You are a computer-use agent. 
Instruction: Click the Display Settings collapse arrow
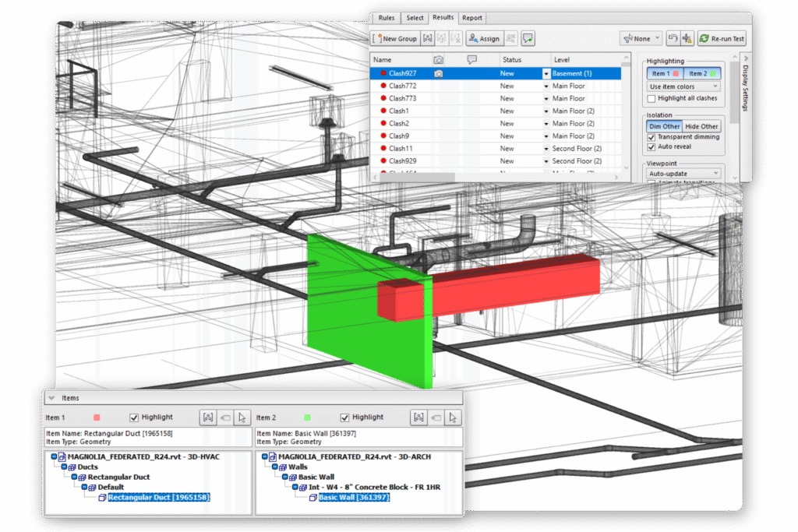(x=746, y=58)
